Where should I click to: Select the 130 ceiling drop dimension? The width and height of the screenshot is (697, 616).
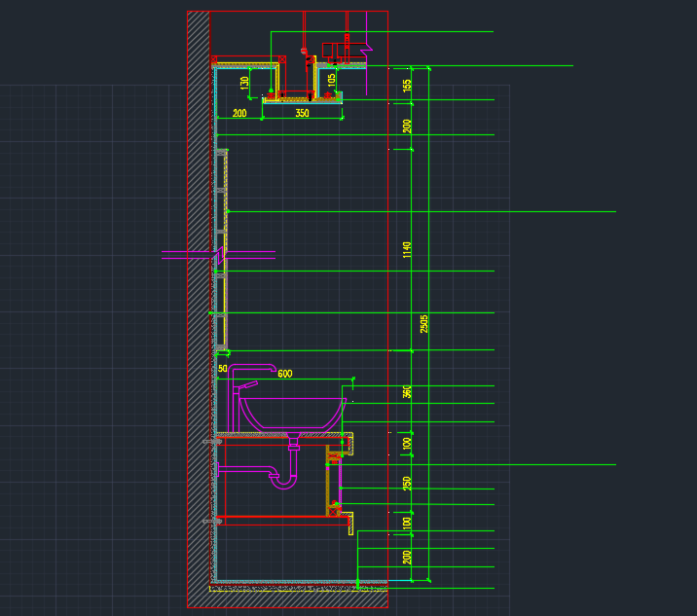coord(244,83)
